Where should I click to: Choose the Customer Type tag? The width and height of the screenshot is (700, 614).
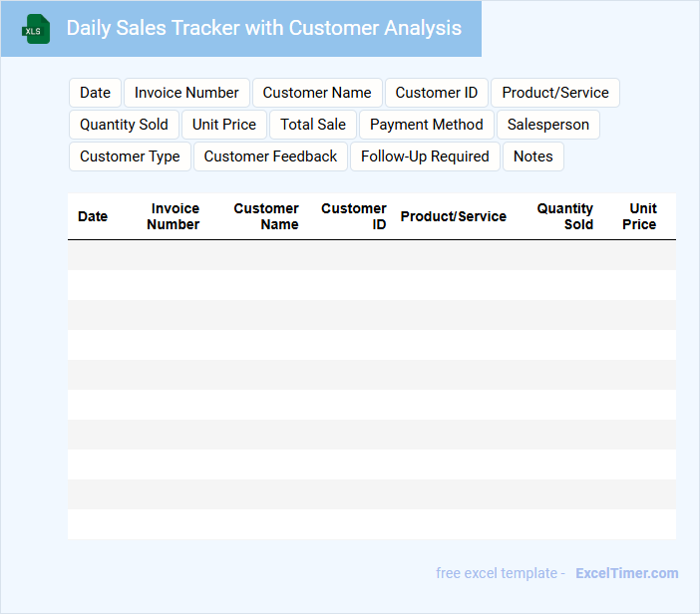(130, 156)
